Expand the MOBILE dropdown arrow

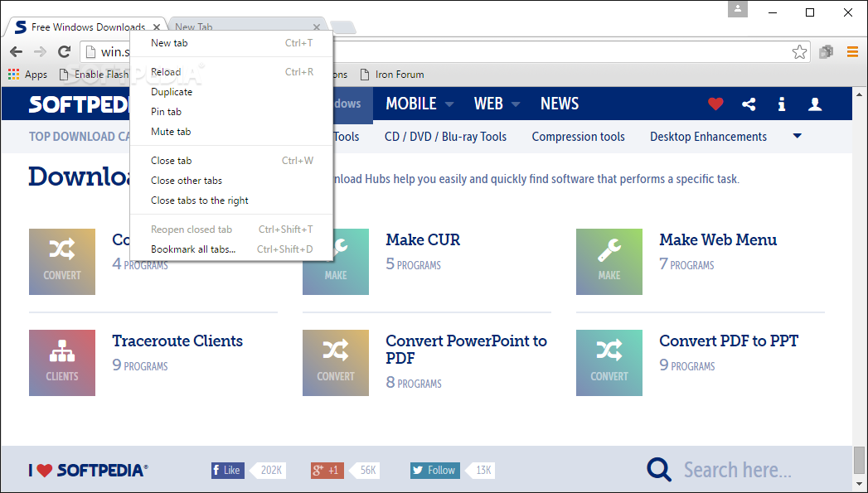(449, 104)
